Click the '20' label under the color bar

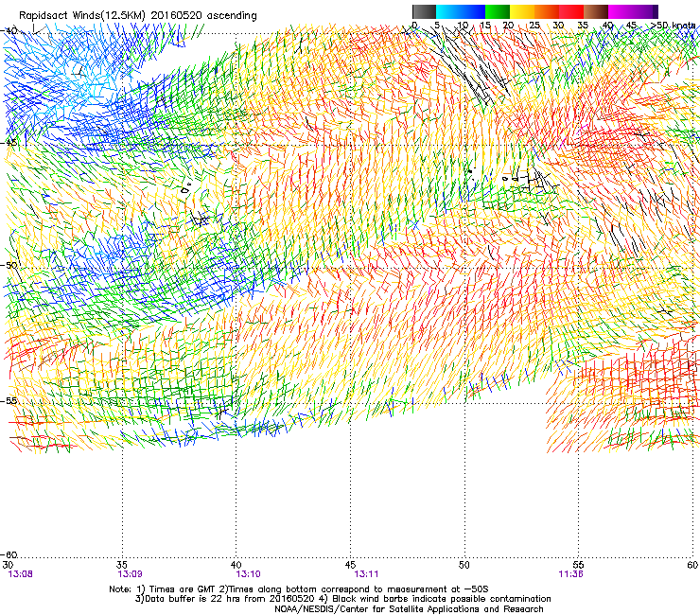508,26
